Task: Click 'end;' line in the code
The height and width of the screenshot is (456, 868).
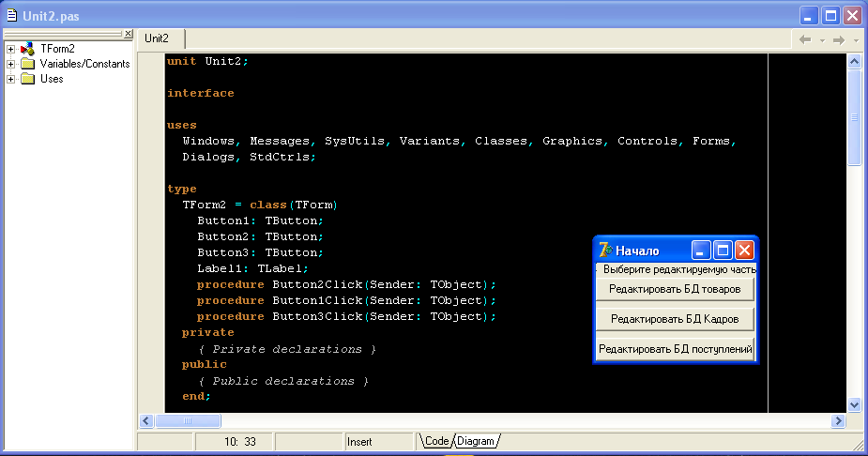Action: point(196,397)
